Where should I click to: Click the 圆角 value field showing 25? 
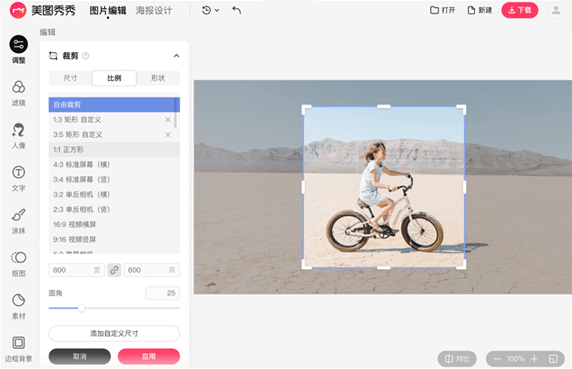162,293
